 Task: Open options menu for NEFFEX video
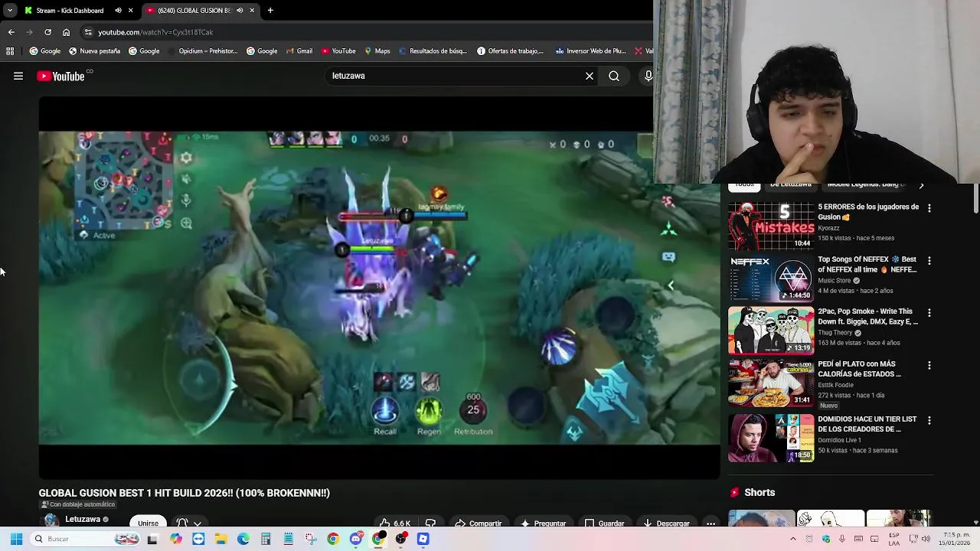click(929, 261)
